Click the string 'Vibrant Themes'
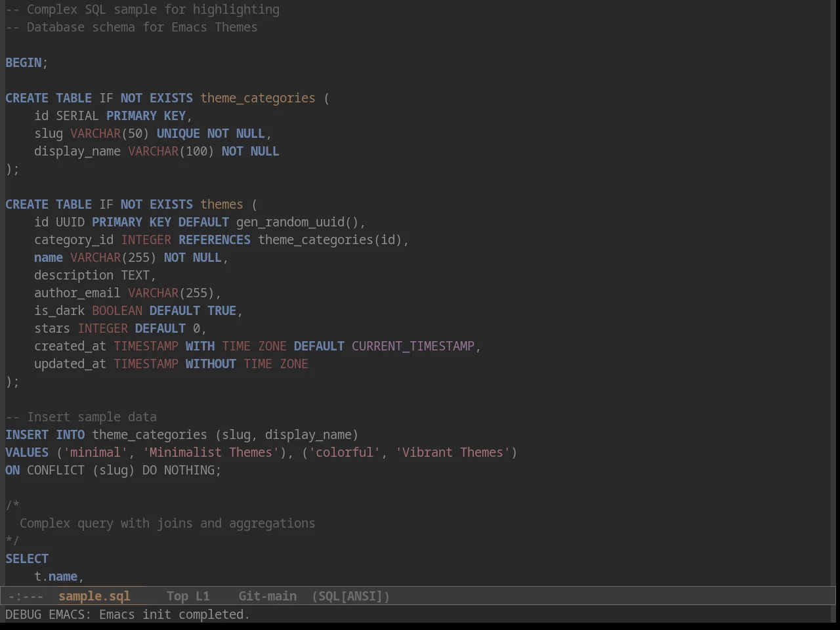The width and height of the screenshot is (840, 630). [x=453, y=452]
